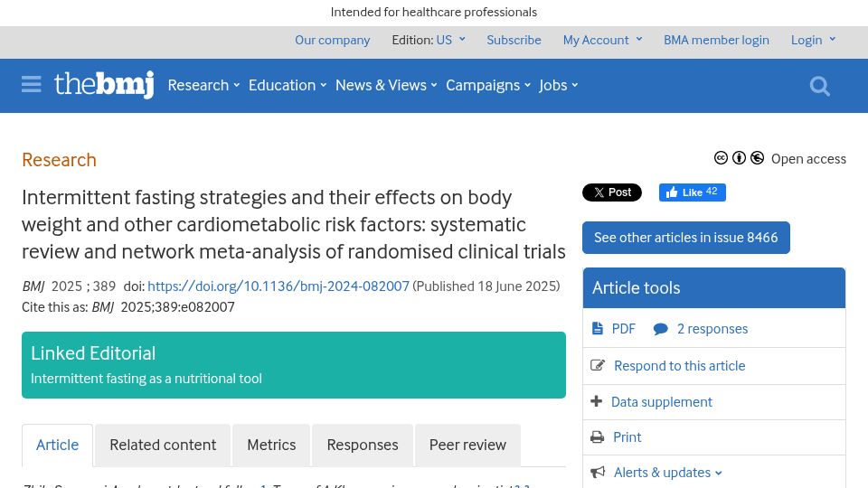Click the non-commercial license icon
Viewport: 868px width, 488px height.
tap(758, 158)
